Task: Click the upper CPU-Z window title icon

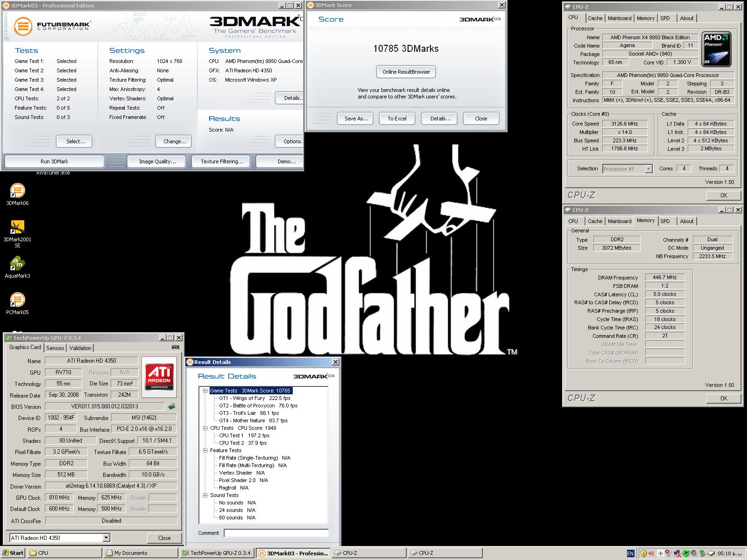Action: point(568,7)
